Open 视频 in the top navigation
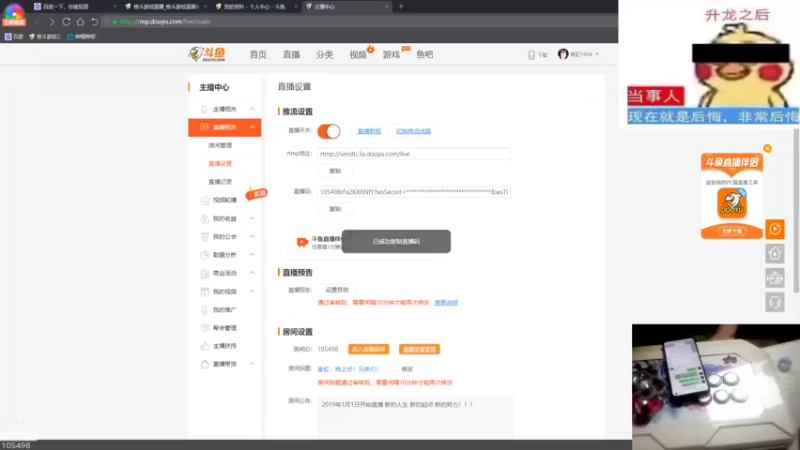The height and width of the screenshot is (450, 800). tap(358, 55)
